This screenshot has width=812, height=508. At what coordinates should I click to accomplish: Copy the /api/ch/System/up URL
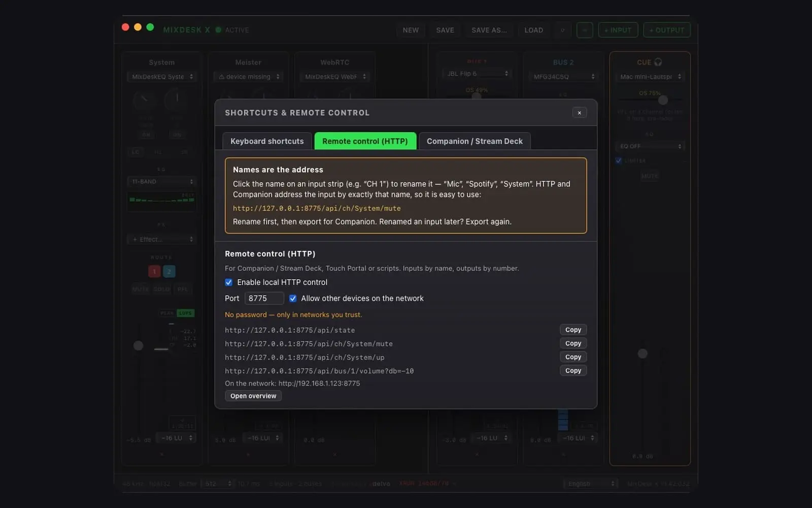[573, 357]
